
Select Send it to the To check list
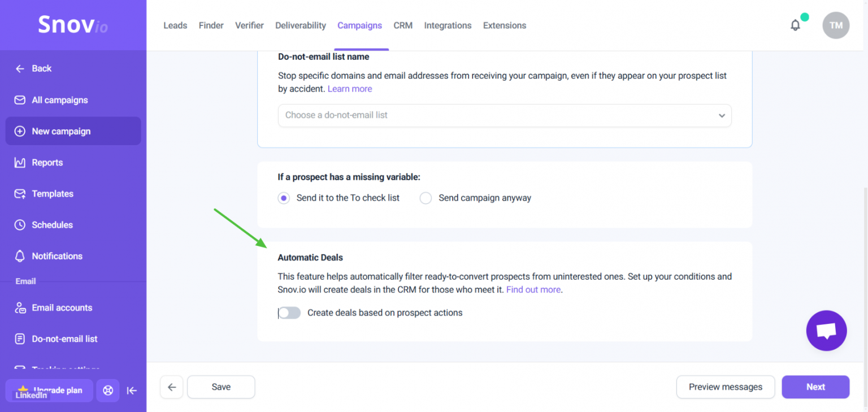click(284, 198)
